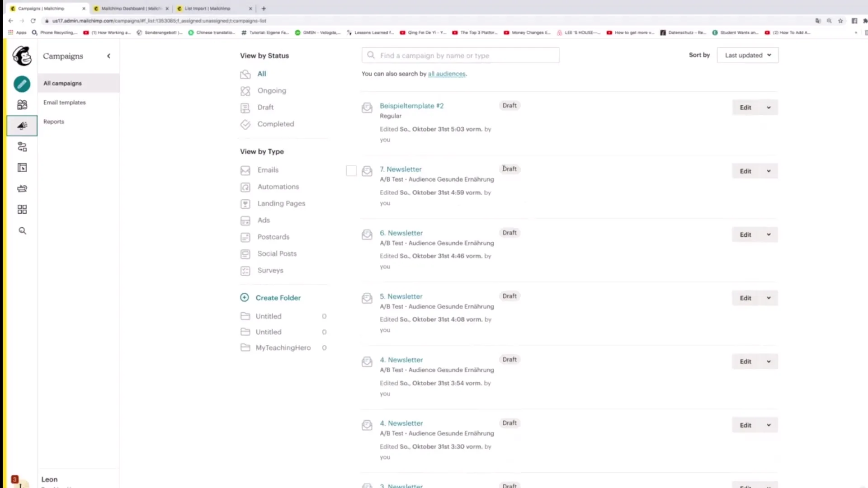Viewport: 868px width, 488px height.
Task: Click the email icon of Beispieltemplate #2
Action: pyautogui.click(x=367, y=108)
